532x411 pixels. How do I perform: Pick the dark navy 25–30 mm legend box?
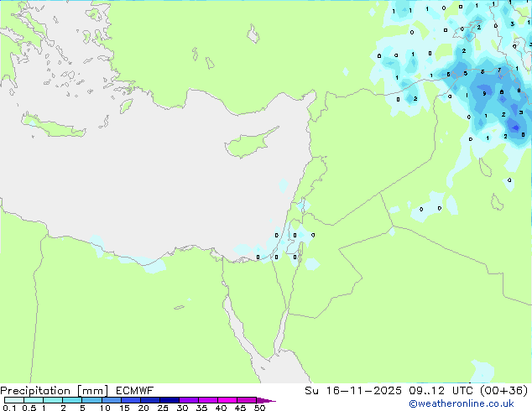(170, 400)
